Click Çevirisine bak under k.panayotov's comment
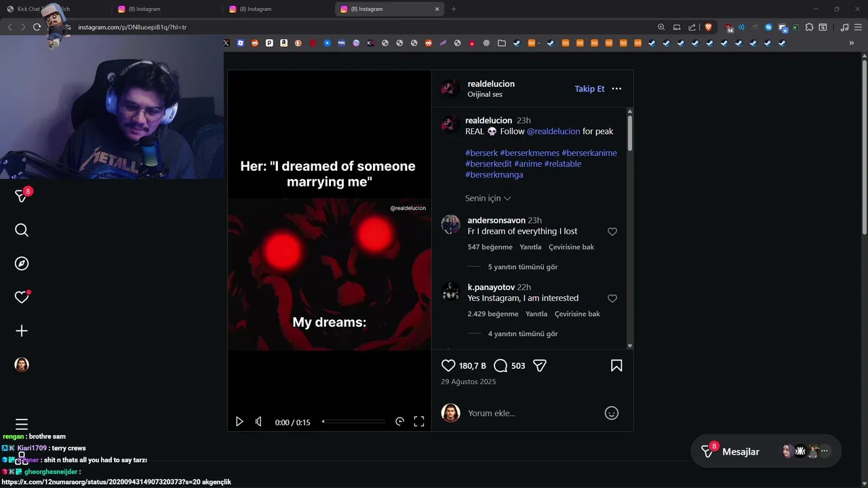This screenshot has height=488, width=868. pos(577,314)
